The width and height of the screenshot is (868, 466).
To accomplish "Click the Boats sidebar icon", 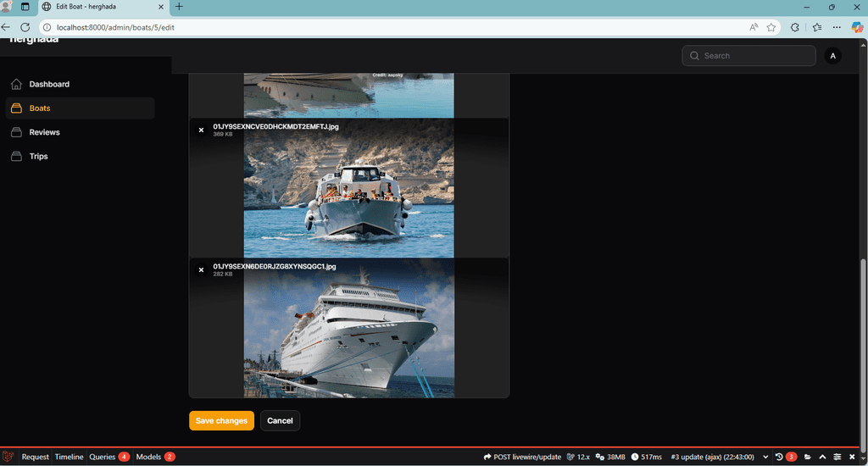I will click(x=17, y=108).
